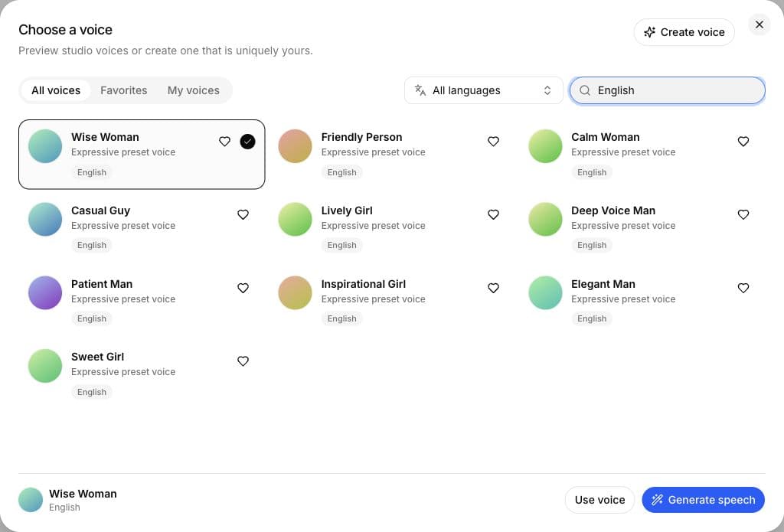Select the Deep Voice Man name
The width and height of the screenshot is (784, 532).
[x=613, y=211]
